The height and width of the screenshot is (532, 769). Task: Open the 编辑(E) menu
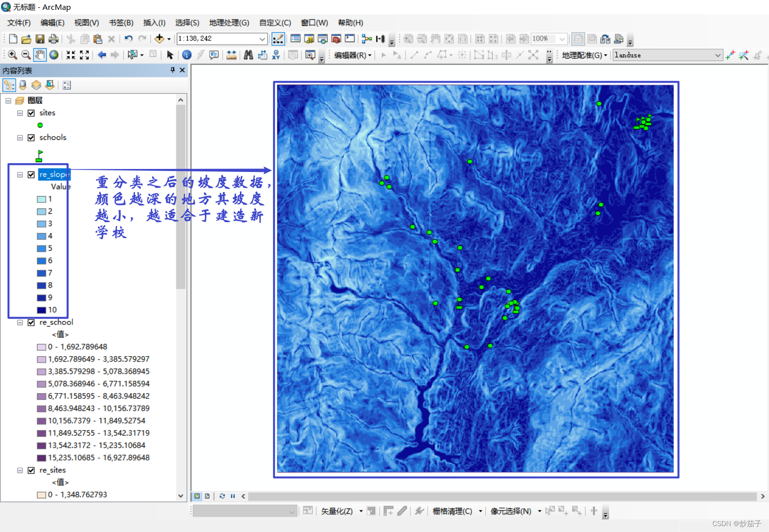[52, 23]
